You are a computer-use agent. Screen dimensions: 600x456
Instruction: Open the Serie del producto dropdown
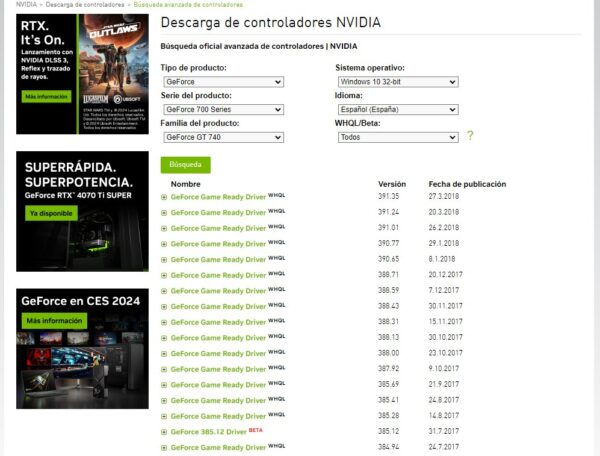pyautogui.click(x=223, y=110)
